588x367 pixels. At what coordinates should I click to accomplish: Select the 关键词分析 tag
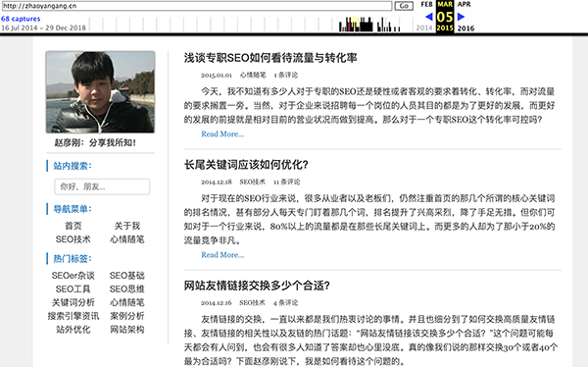(73, 302)
